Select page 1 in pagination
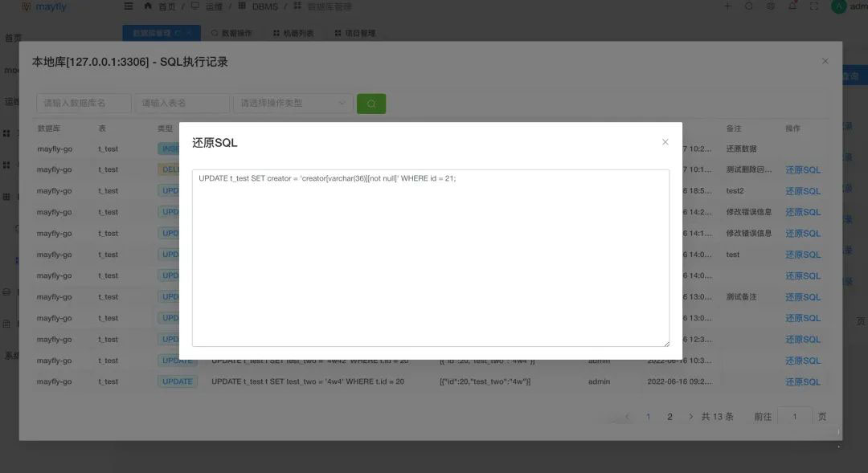868x473 pixels. tap(649, 417)
